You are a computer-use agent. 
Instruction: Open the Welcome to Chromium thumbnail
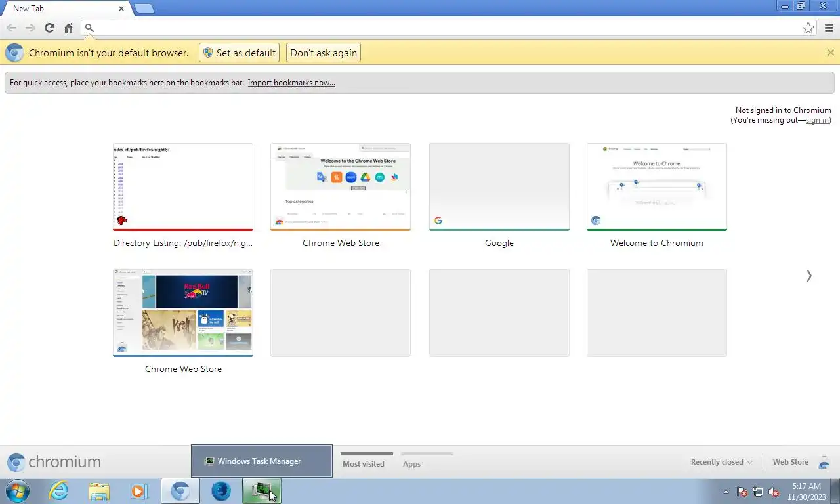[x=657, y=187]
